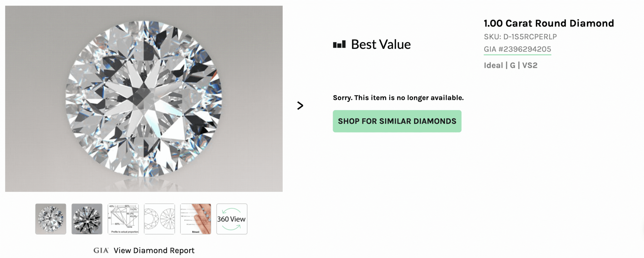Click the large main diamond image
The height and width of the screenshot is (258, 644).
point(144,99)
